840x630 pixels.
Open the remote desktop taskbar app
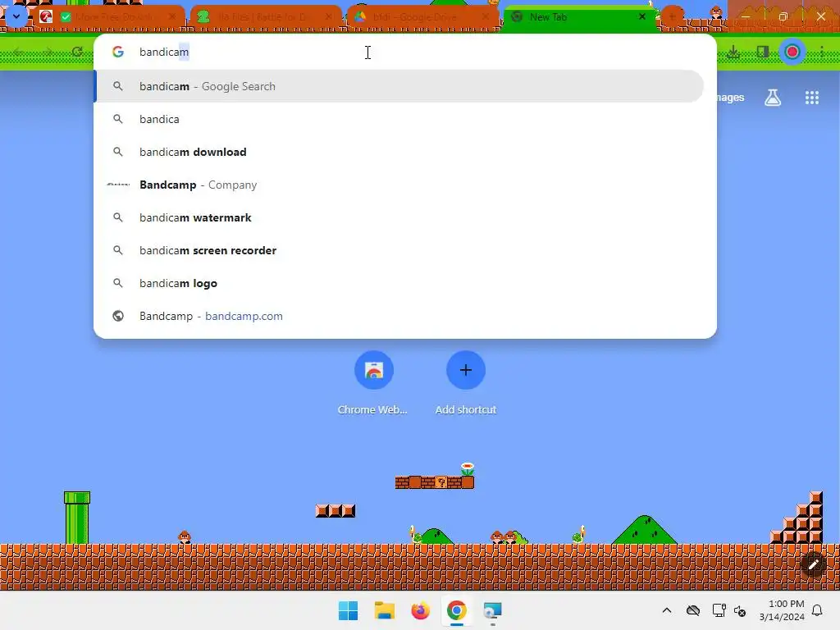(492, 610)
